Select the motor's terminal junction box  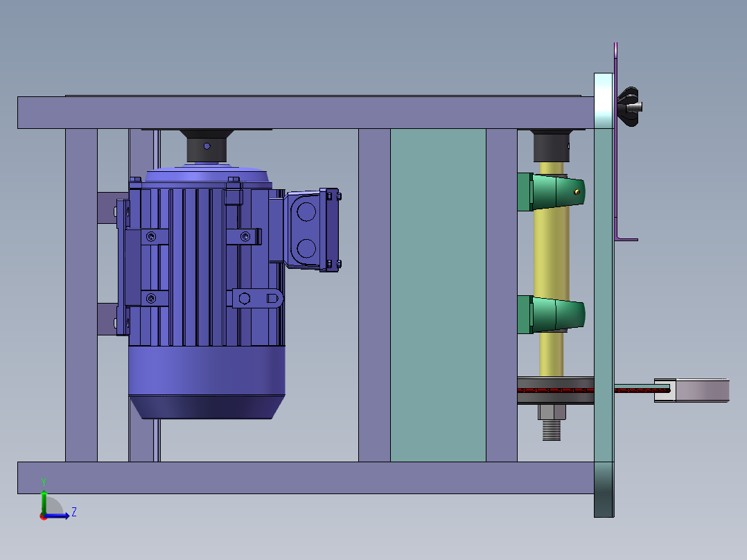click(308, 229)
